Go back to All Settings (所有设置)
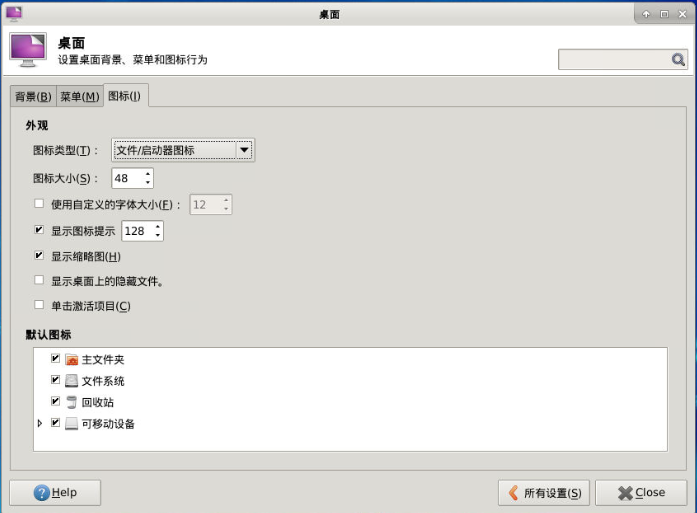This screenshot has width=697, height=513. pos(544,493)
